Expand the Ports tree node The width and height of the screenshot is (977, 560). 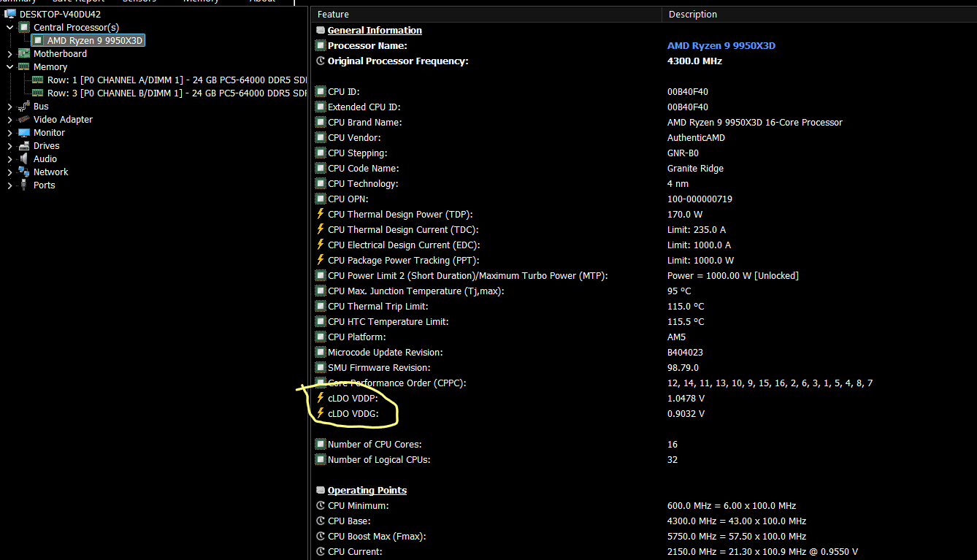click(x=9, y=185)
